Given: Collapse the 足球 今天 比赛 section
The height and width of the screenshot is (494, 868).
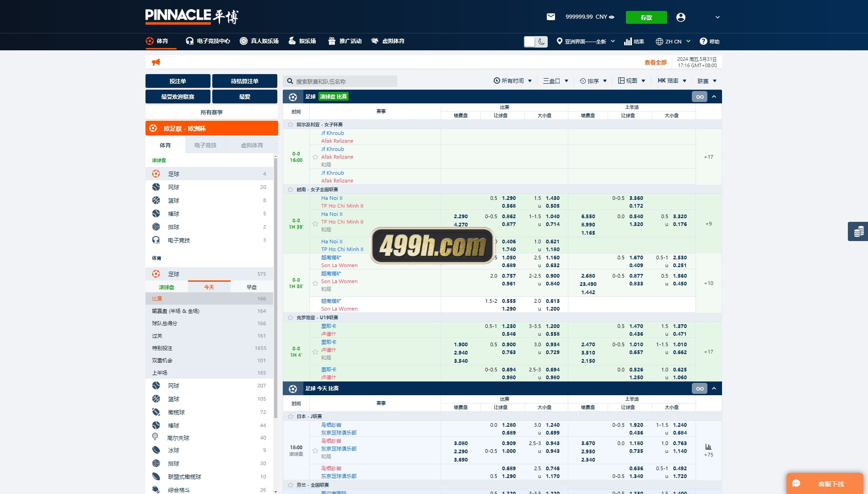Looking at the screenshot, I should click(714, 388).
